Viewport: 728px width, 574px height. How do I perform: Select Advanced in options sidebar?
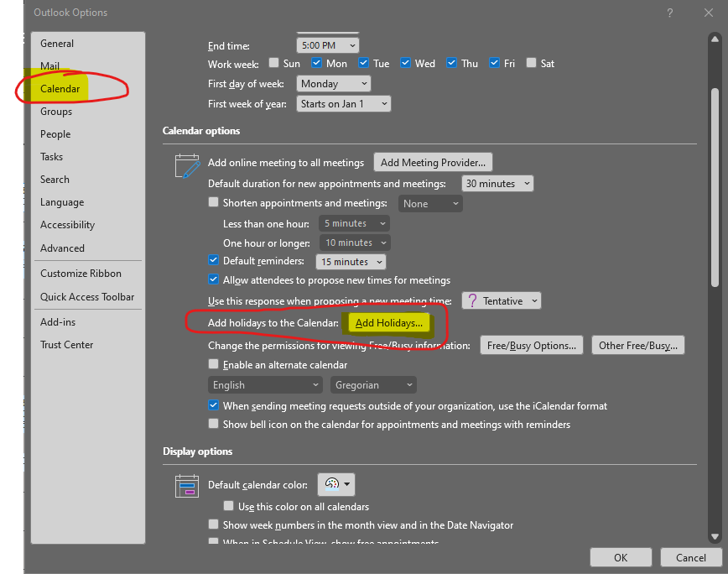[62, 248]
